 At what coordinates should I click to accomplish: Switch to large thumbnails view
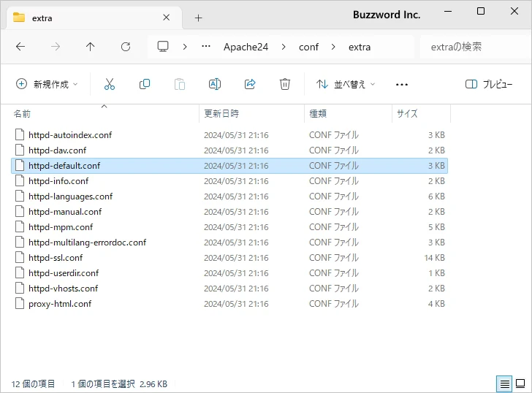click(520, 384)
